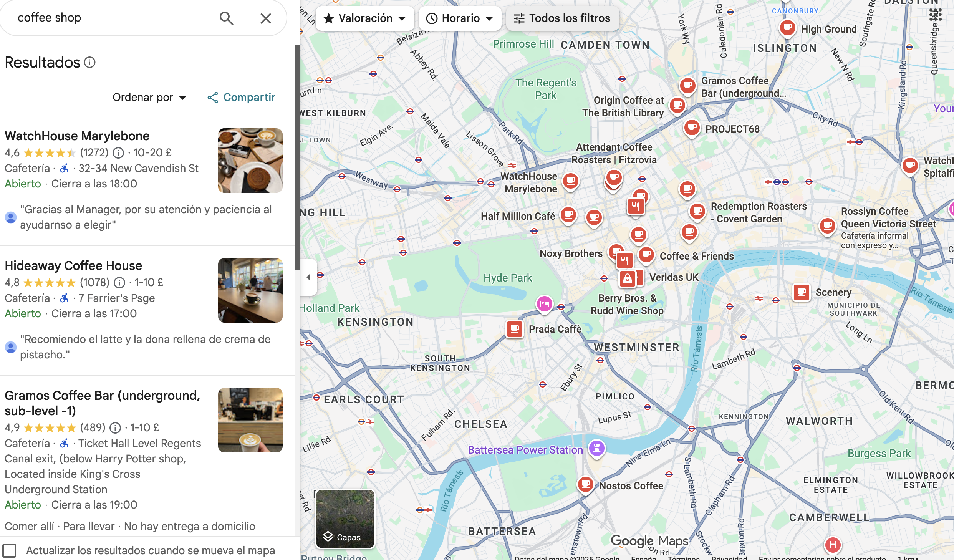954x560 pixels.
Task: Open Todos los filtros panel
Action: [x=563, y=18]
